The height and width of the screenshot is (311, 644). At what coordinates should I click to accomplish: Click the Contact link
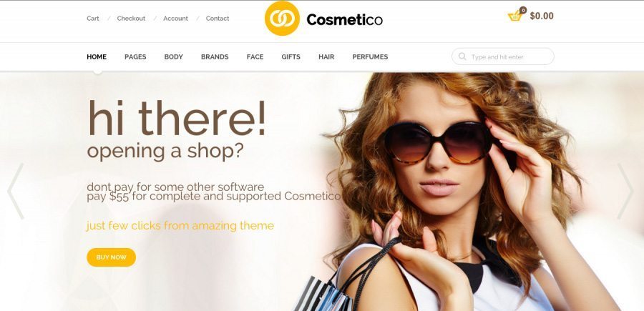click(x=218, y=19)
